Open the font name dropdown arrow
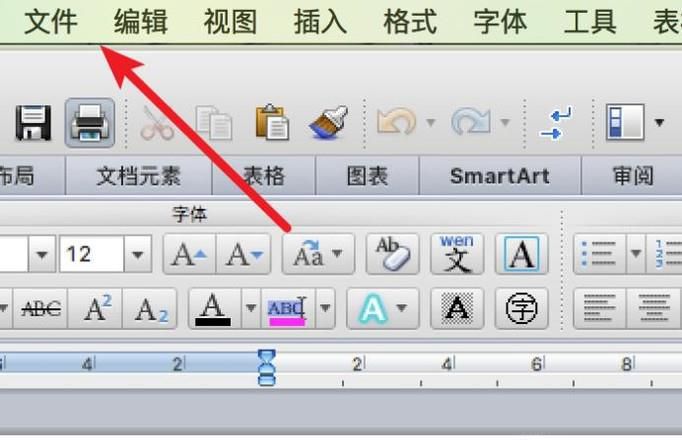The width and height of the screenshot is (682, 440). 42,254
